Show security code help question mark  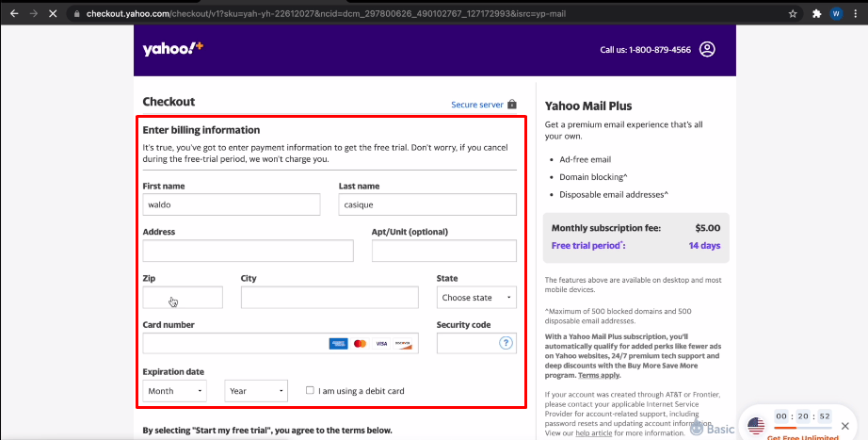(x=506, y=343)
